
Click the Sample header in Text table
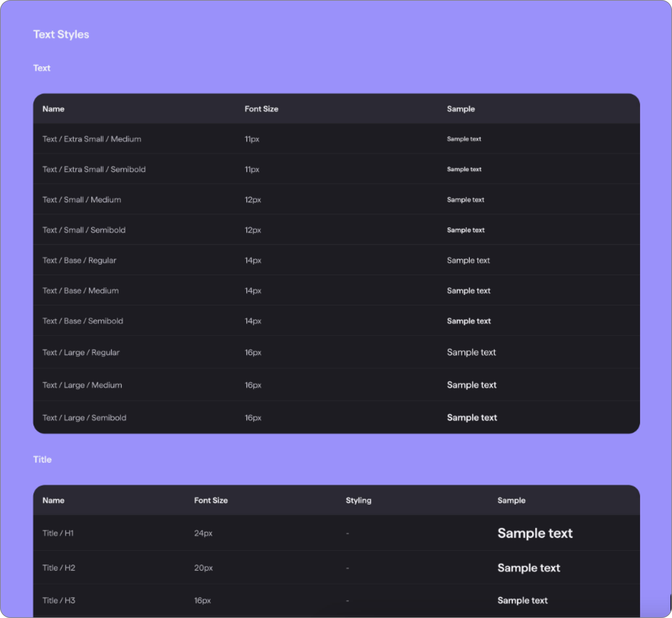pos(461,109)
